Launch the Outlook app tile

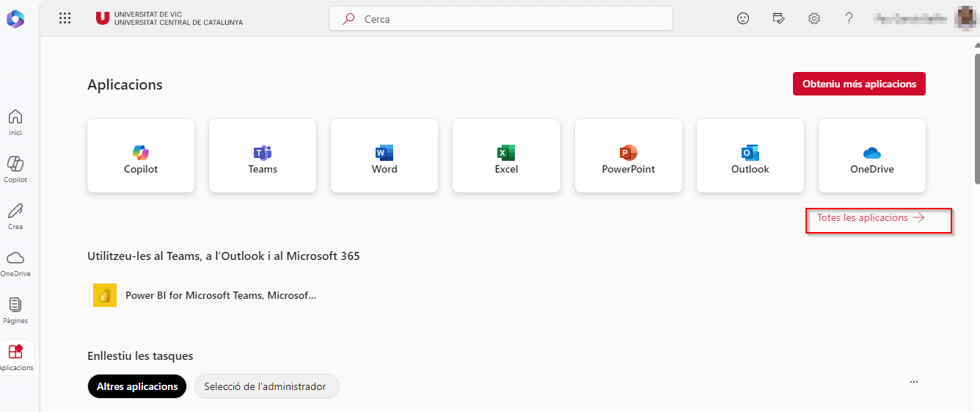tap(750, 156)
